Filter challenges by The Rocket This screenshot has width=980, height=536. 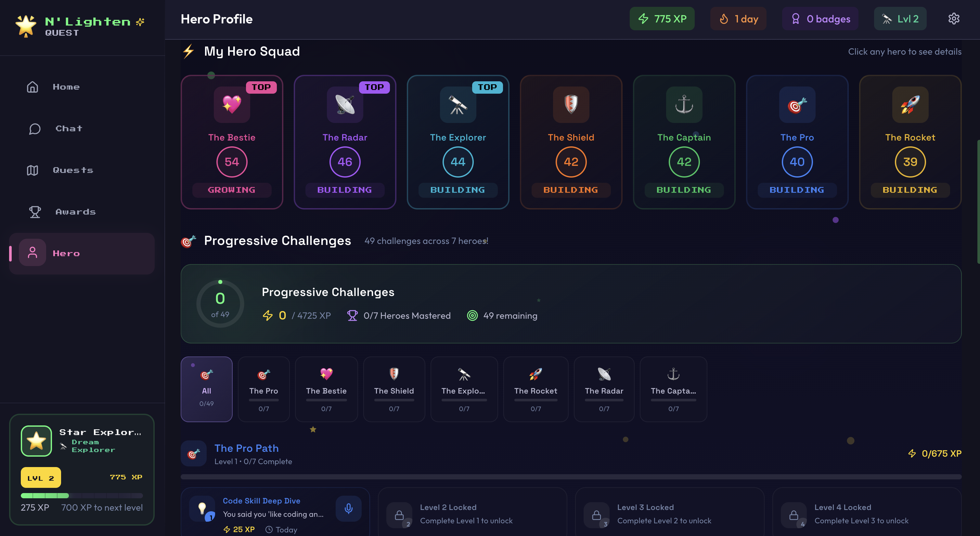pos(535,389)
